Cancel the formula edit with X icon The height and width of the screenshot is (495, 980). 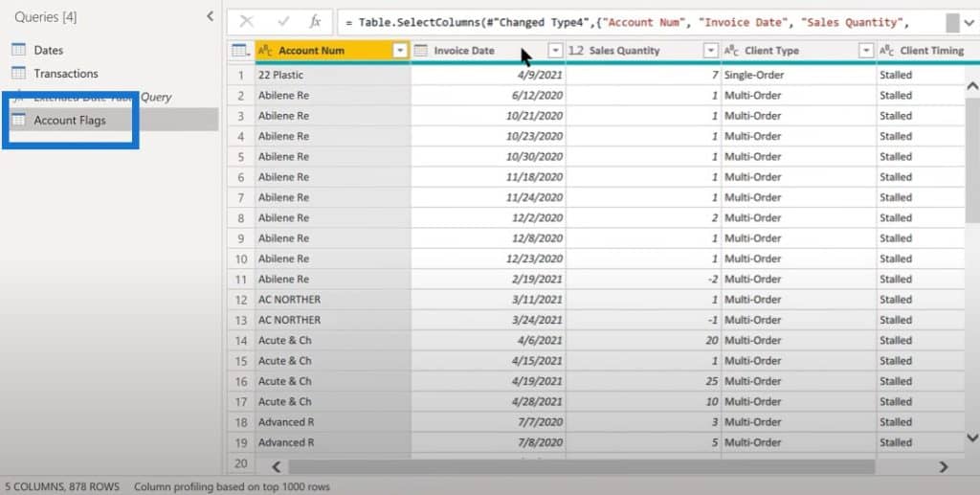[246, 22]
